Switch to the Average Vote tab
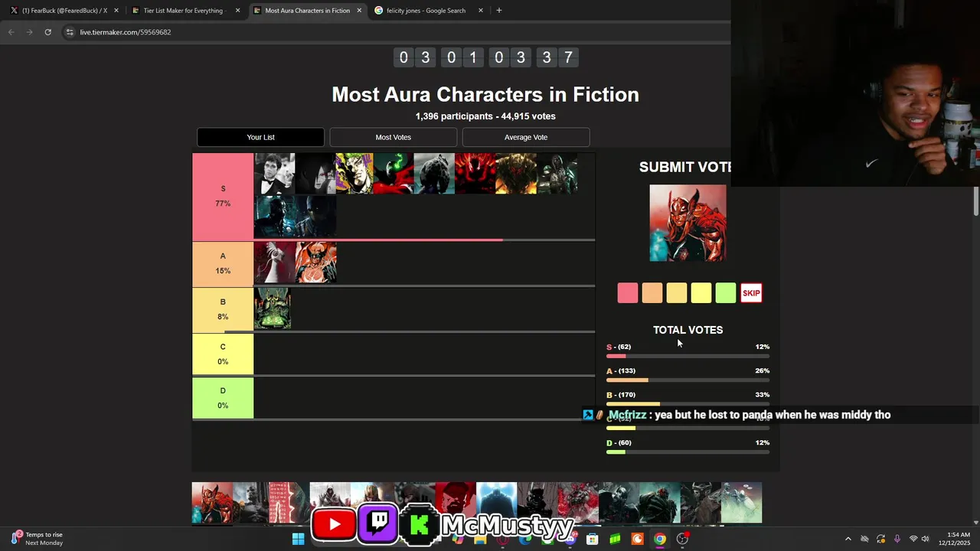Screen dimensions: 980x551 point(526,137)
